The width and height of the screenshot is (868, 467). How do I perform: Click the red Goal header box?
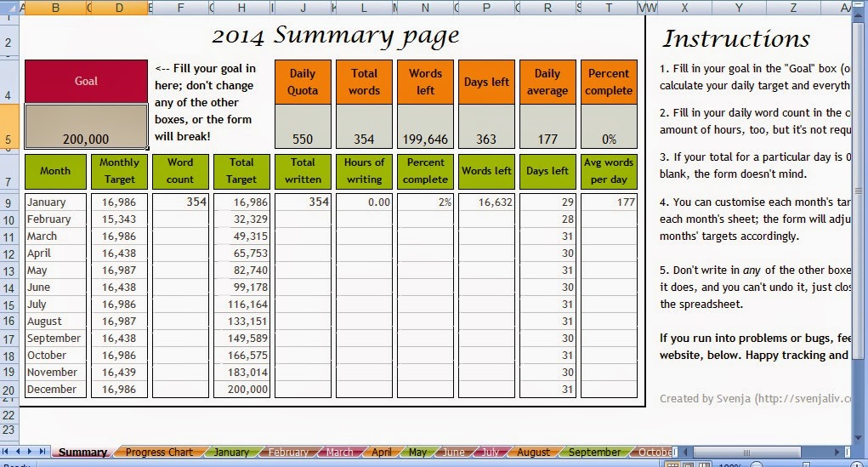86,81
